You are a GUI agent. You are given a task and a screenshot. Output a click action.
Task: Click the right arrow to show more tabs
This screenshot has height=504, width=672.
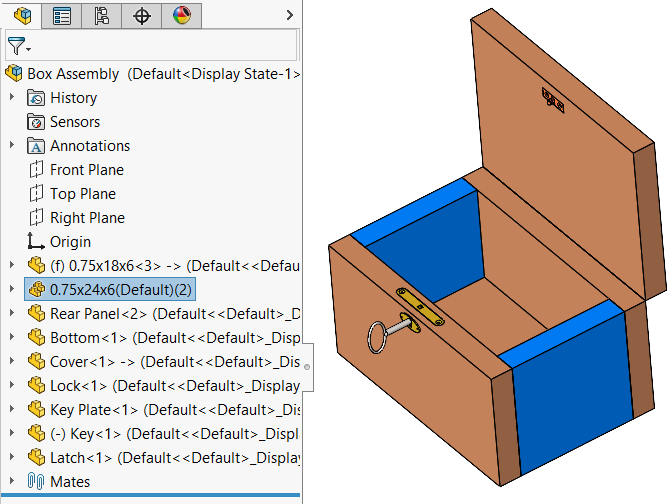(289, 15)
